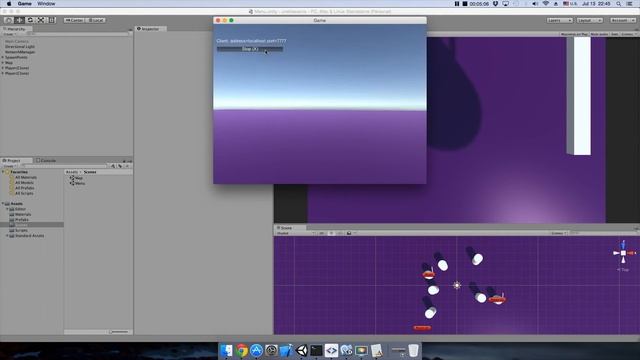This screenshot has width=640, height=360.
Task: Select the Map scene asset
Action: (76, 178)
